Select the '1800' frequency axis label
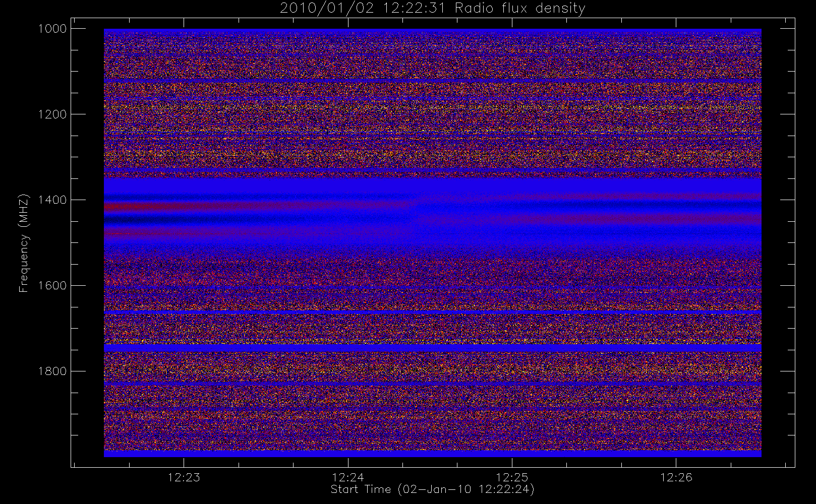The height and width of the screenshot is (504, 816). 52,371
